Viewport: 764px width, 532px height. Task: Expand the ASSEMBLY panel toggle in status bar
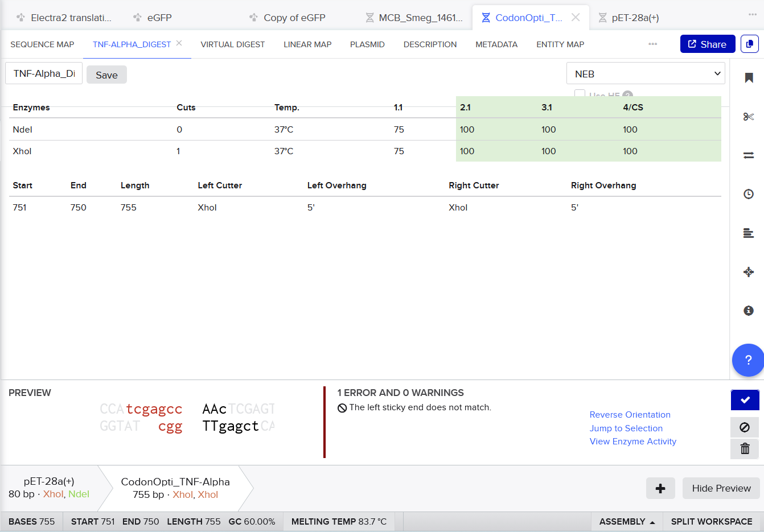(x=627, y=522)
